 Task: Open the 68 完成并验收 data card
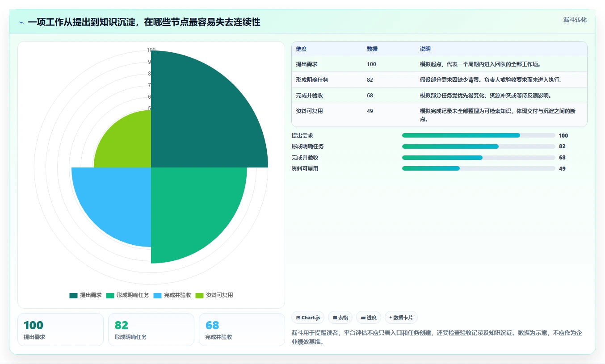[242, 330]
